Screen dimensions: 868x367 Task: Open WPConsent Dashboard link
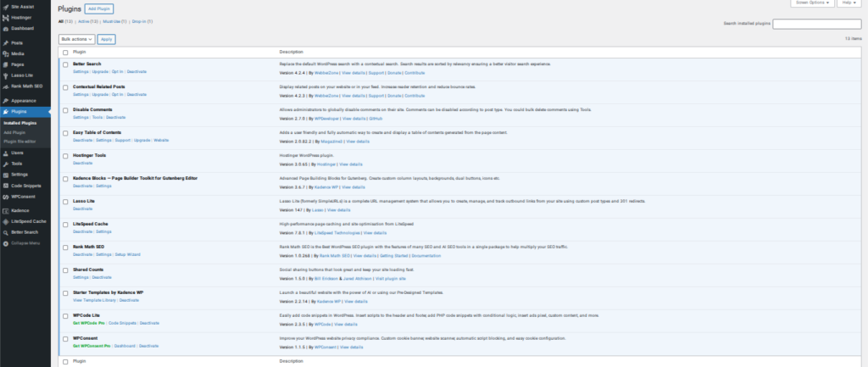125,346
